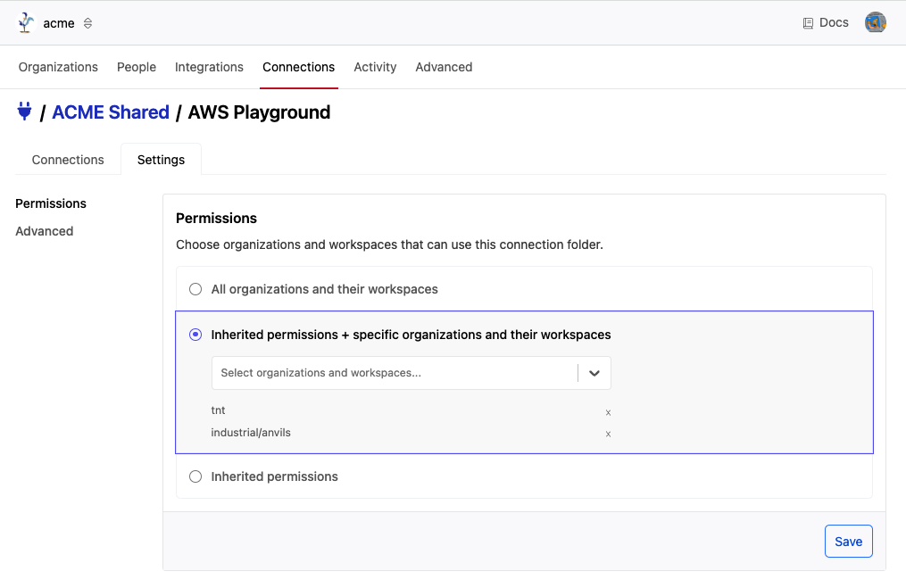Image resolution: width=906 pixels, height=588 pixels.
Task: Select Inherited permissions plus specific organizations option
Action: click(195, 335)
